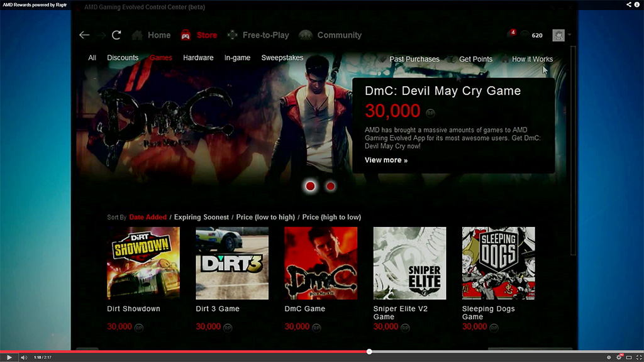Open notifications with the red 4 badge

512,33
